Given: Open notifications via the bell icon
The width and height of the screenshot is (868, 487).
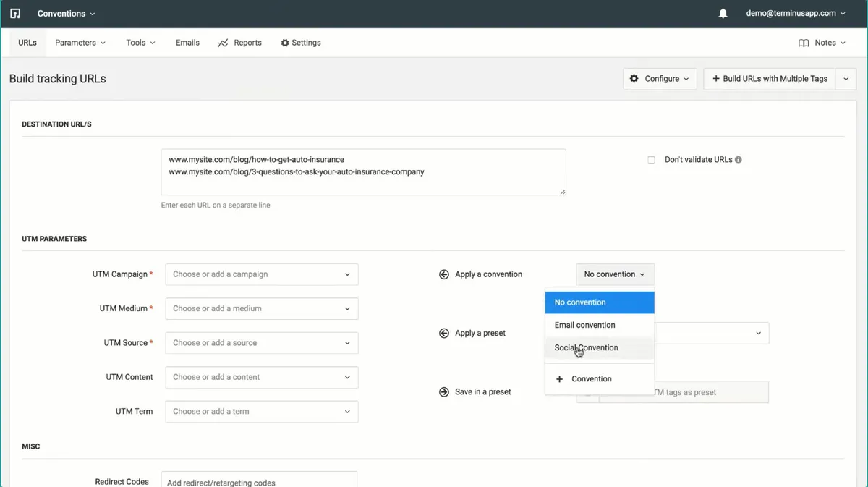Looking at the screenshot, I should click(x=723, y=13).
